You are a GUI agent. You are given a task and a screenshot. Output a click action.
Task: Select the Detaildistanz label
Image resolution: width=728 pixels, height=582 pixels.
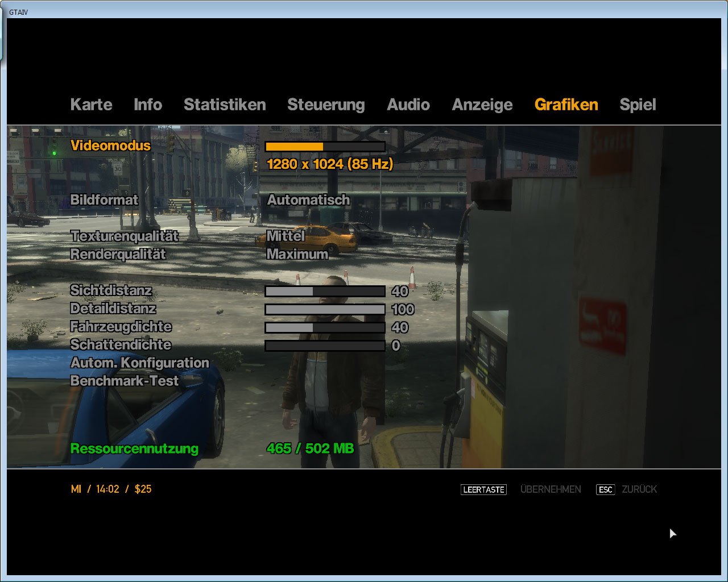point(113,309)
